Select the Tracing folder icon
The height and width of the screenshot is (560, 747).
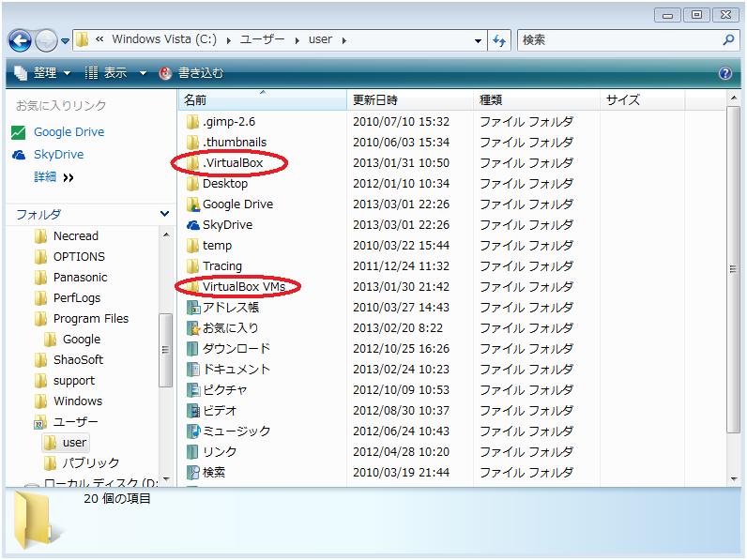192,266
